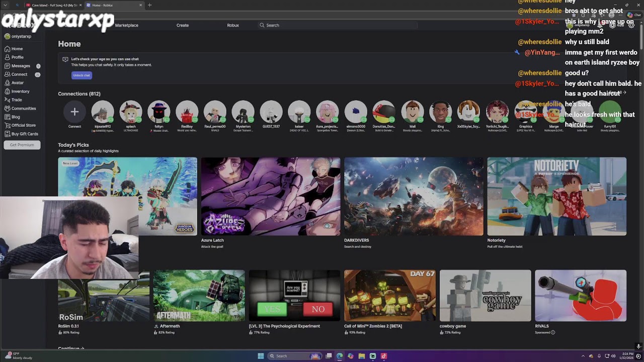Viewport: 644px width, 362px height.
Task: Click the Azure Latch title text
Action: point(212,240)
